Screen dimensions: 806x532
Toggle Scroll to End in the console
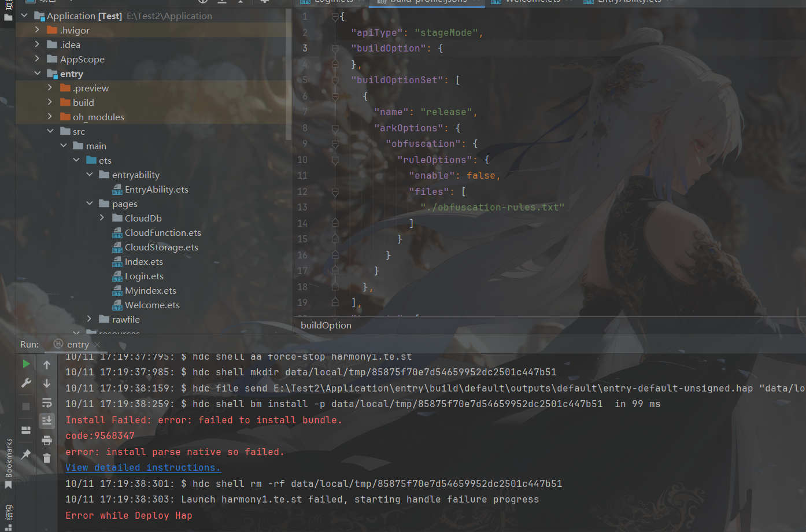[47, 420]
